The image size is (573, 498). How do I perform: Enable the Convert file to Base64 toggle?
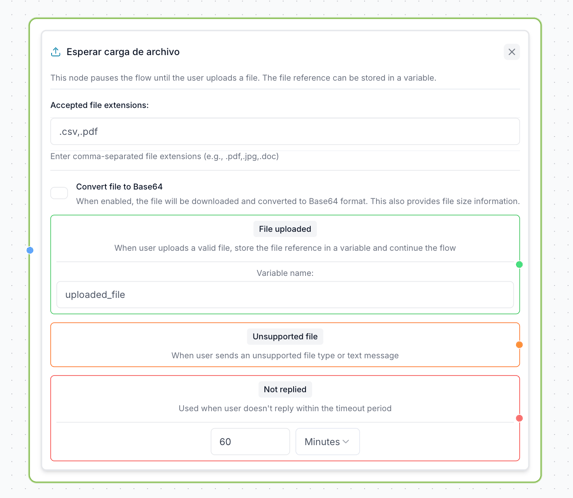(x=59, y=193)
